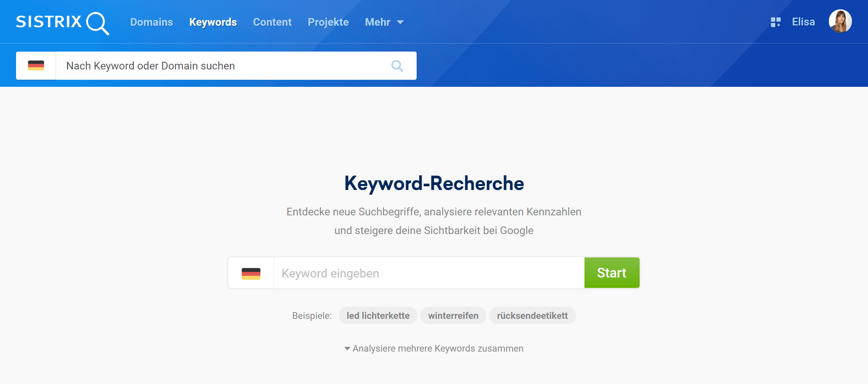Image resolution: width=868 pixels, height=384 pixels.
Task: Click the SISTRIX logo
Action: (x=62, y=22)
